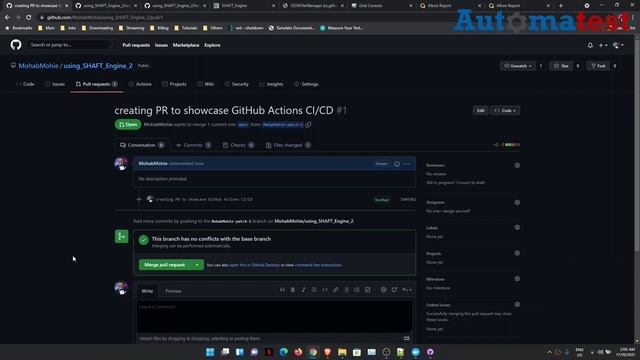Viewport: 640px width, 360px height.
Task: Switch to the Checks tab
Action: (x=238, y=145)
